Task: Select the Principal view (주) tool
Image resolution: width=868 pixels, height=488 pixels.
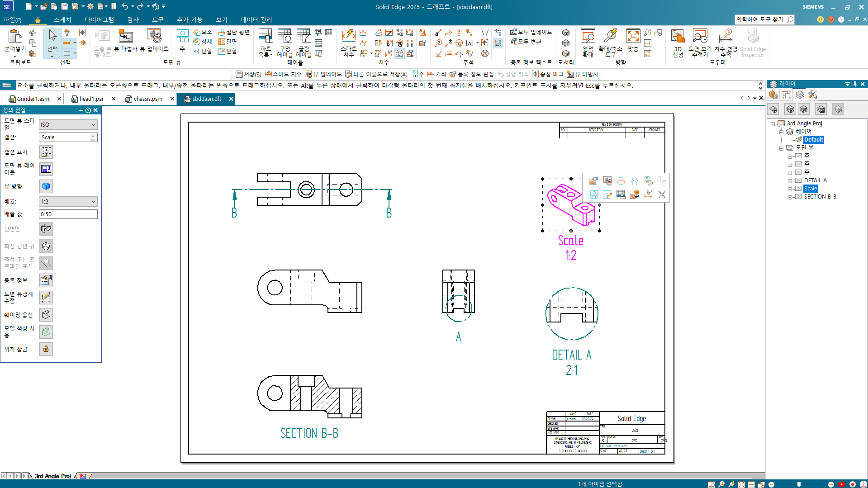Action: [182, 40]
